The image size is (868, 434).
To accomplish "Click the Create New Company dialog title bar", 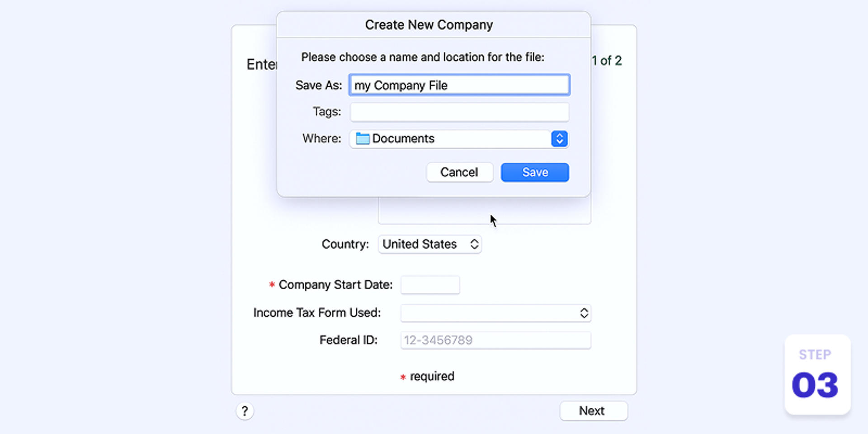I will 428,25.
